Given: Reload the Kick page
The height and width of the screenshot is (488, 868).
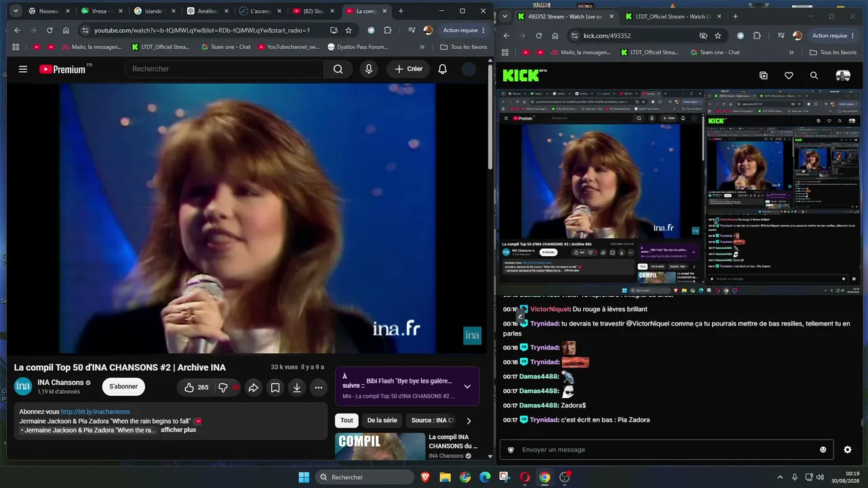Looking at the screenshot, I should [538, 36].
